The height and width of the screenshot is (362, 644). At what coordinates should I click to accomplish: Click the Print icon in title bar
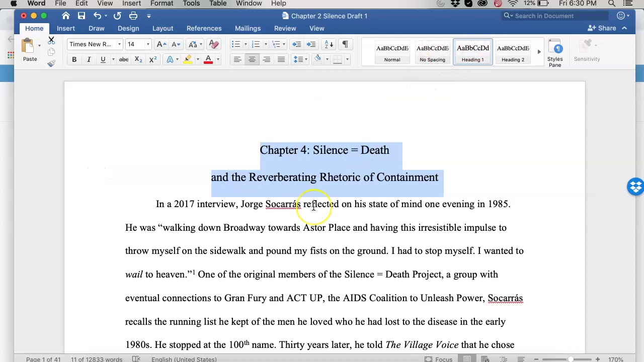pos(133,16)
